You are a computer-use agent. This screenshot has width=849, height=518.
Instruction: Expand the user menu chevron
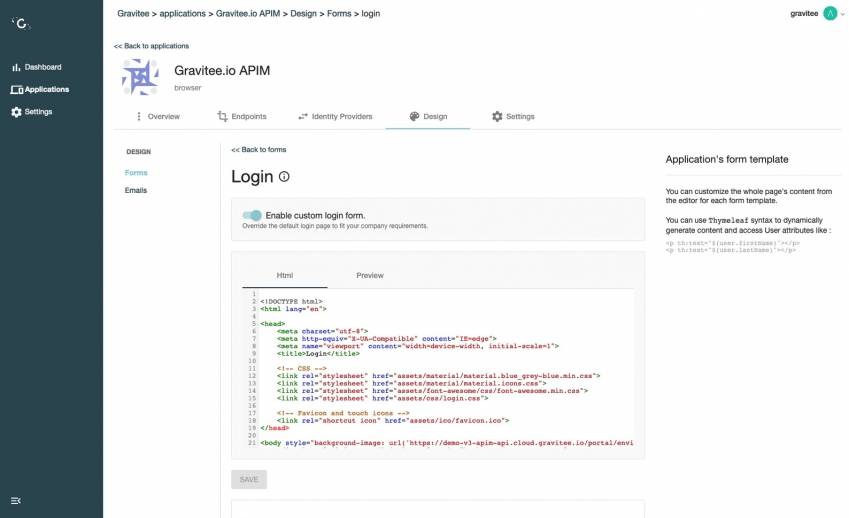click(842, 14)
